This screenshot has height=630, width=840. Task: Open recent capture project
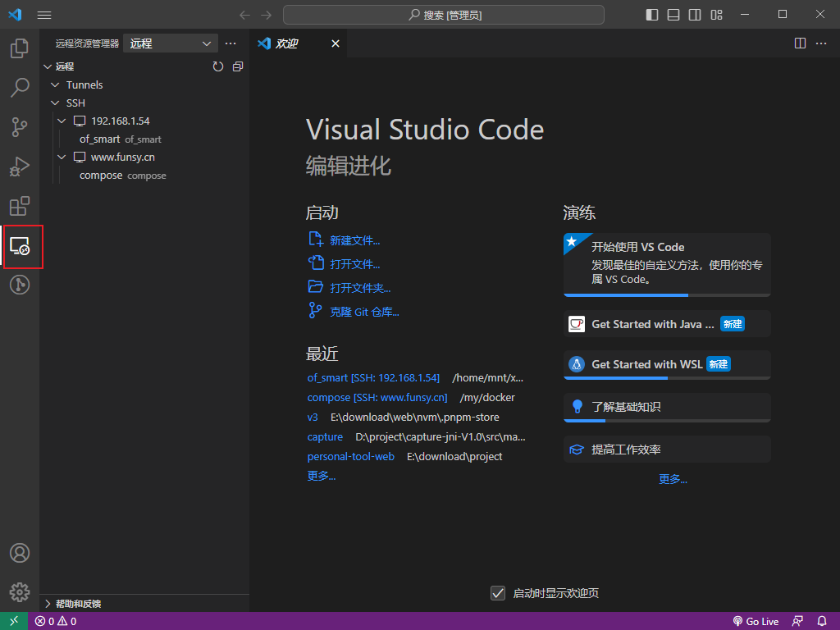pyautogui.click(x=325, y=437)
